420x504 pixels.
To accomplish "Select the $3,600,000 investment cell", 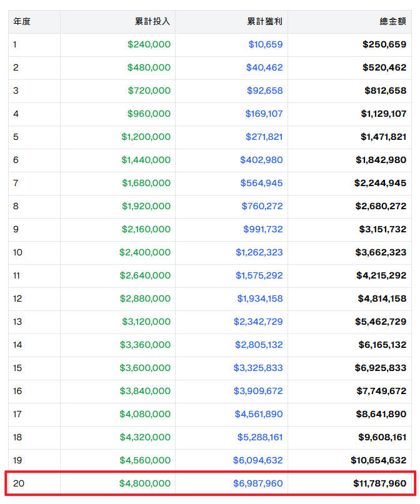I will tap(144, 368).
